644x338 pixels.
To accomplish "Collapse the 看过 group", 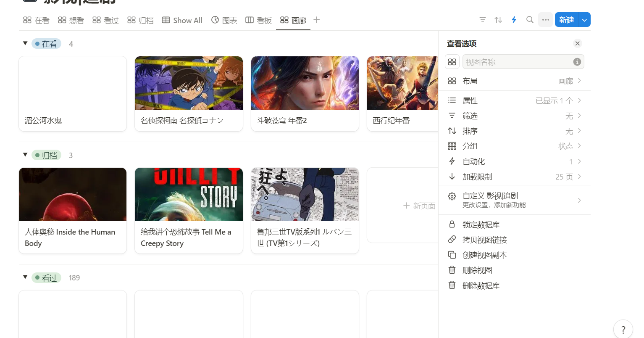I will (x=25, y=277).
